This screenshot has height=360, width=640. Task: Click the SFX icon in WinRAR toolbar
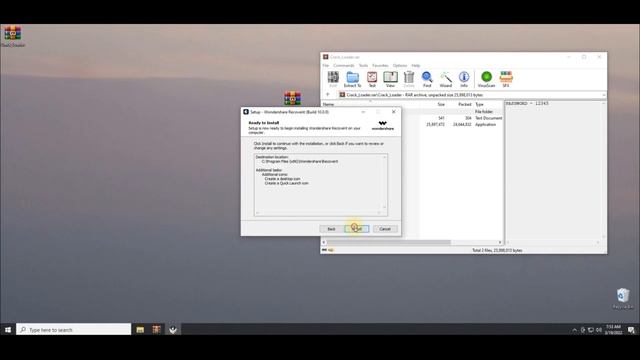506,79
